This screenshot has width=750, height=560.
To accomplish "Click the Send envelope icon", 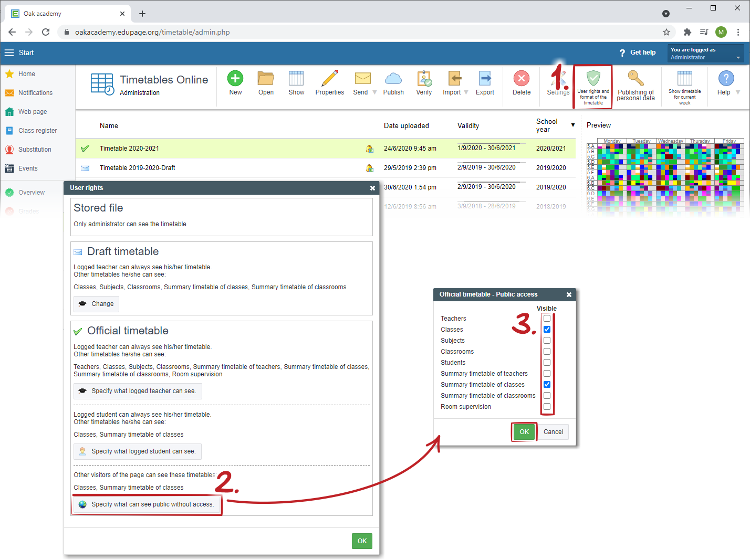I will click(362, 79).
